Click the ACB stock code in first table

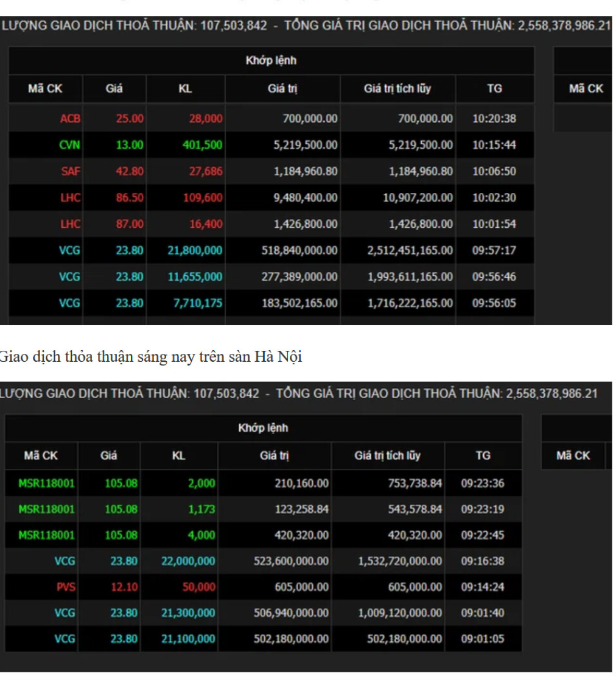tap(70, 119)
